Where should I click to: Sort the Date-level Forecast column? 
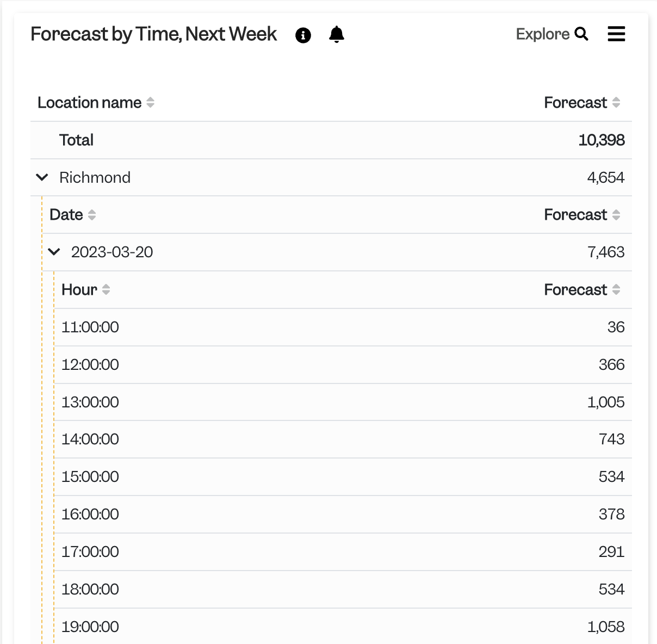[x=616, y=215]
